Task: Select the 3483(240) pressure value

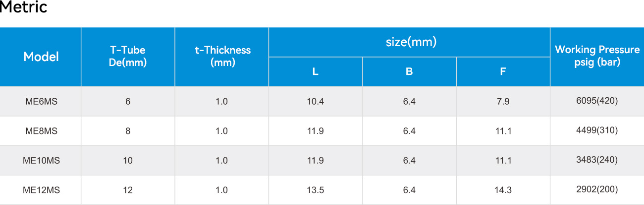Action: coord(597,160)
